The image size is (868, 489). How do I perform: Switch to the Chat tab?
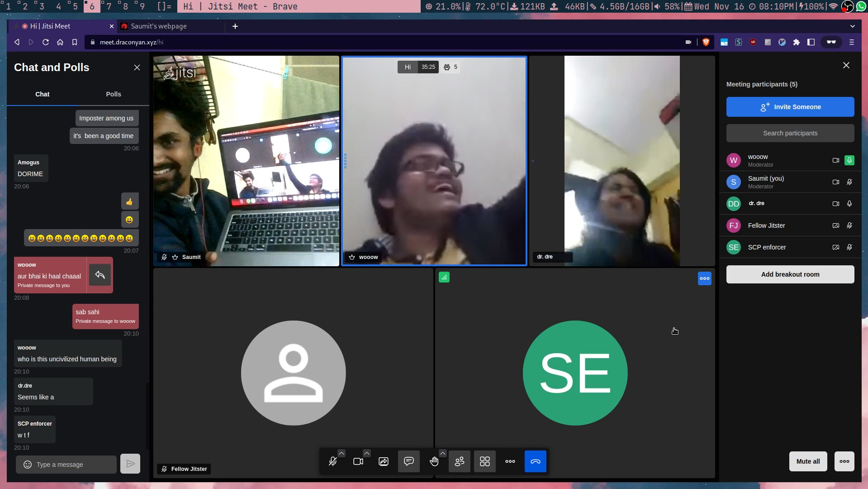click(43, 94)
